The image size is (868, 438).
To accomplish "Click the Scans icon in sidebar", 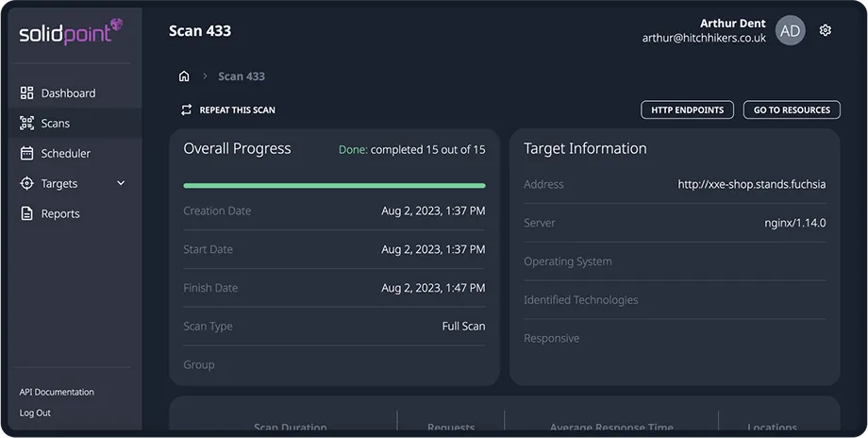I will 26,124.
